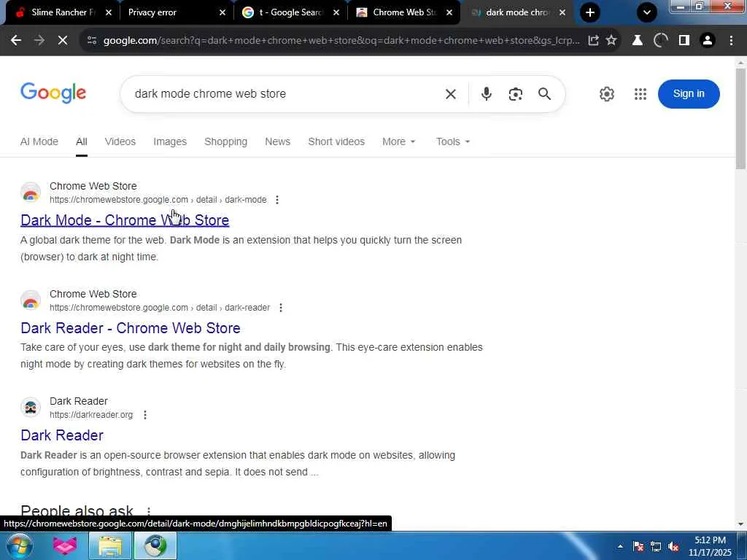Open the Dark Reader darkreader.org link
This screenshot has width=747, height=560.
[62, 435]
